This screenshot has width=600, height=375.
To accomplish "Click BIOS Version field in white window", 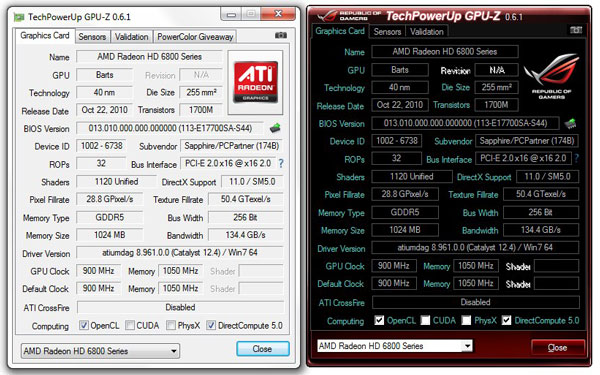I will coord(170,128).
